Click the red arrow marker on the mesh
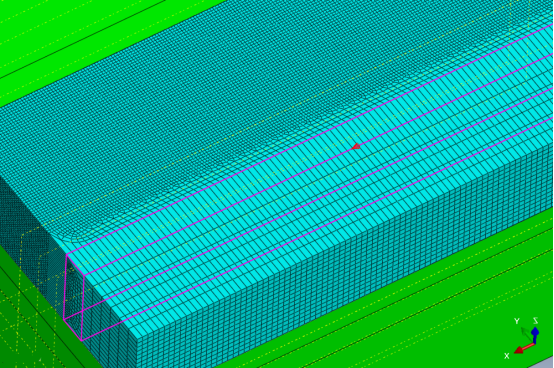Image resolution: width=554 pixels, height=368 pixels. tap(356, 146)
